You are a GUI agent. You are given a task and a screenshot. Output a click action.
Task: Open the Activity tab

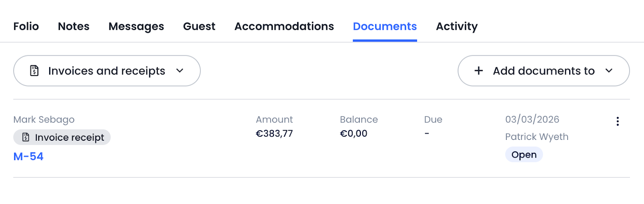tap(457, 26)
